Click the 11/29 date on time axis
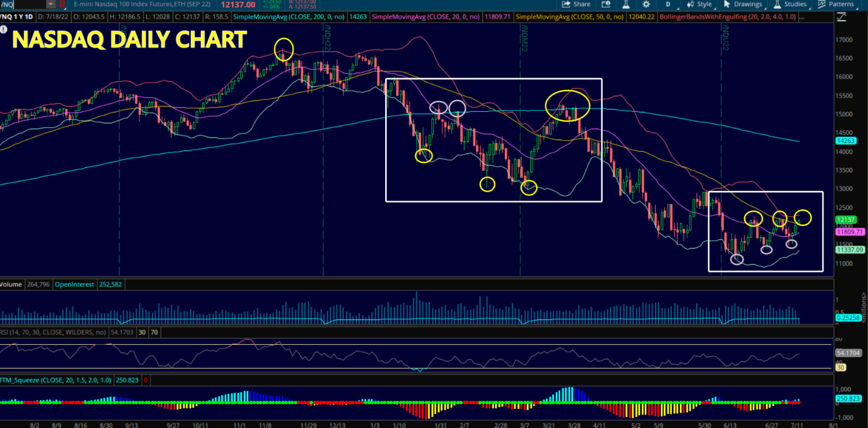The image size is (868, 428). click(x=308, y=424)
